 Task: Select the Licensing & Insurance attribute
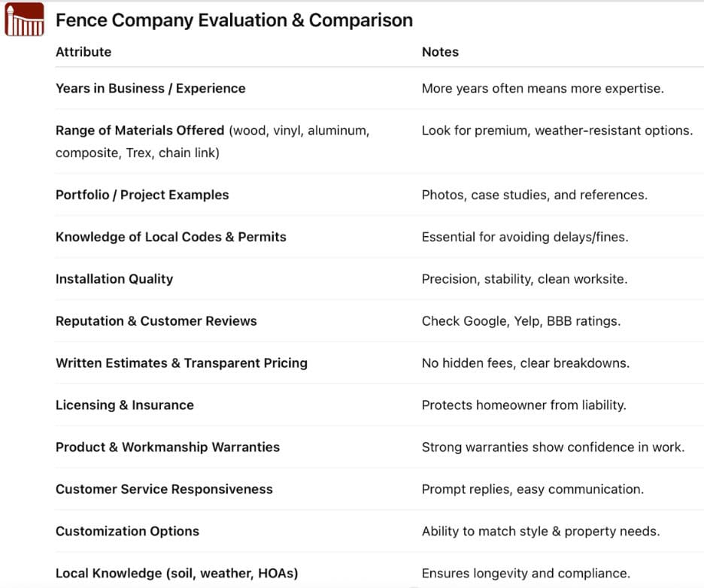click(x=125, y=405)
